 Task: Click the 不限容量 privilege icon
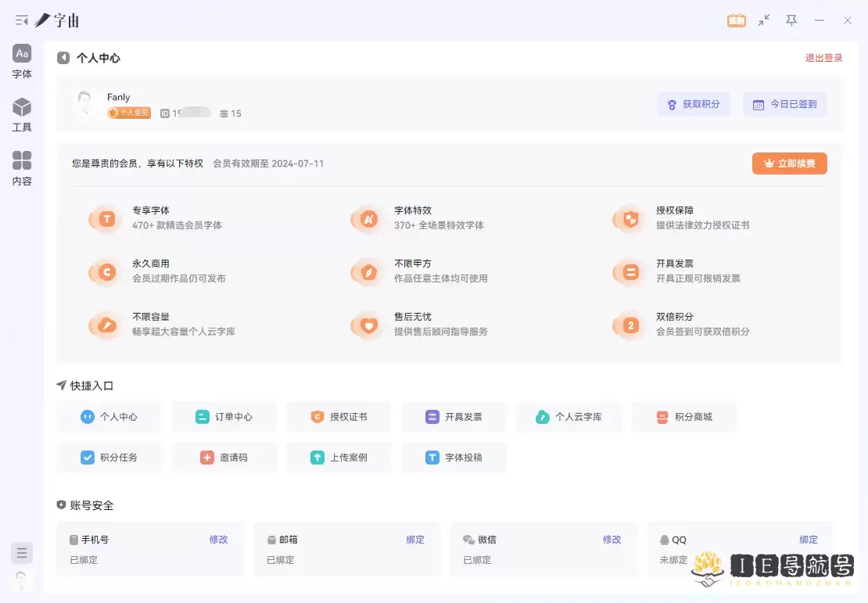tap(106, 325)
